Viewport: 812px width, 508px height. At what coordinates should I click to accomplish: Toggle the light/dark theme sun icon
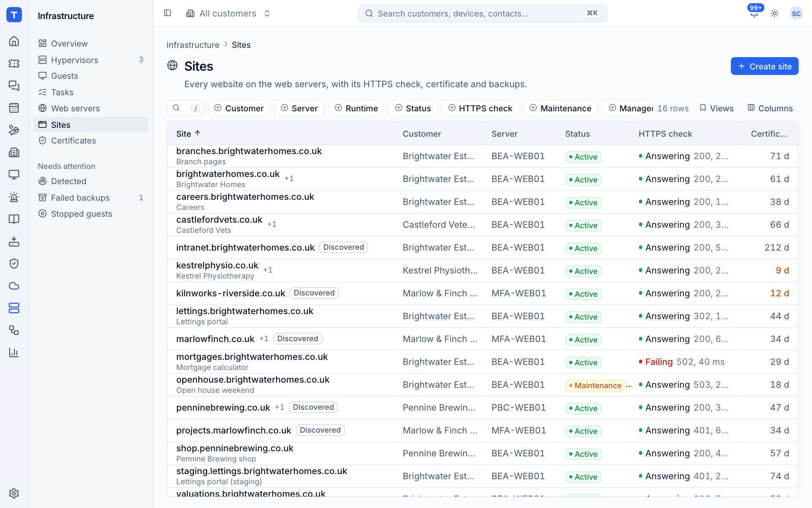click(x=774, y=14)
